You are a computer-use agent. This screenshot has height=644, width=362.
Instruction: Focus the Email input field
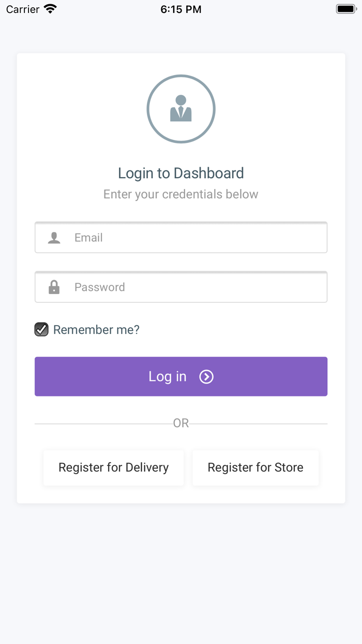(x=197, y=238)
